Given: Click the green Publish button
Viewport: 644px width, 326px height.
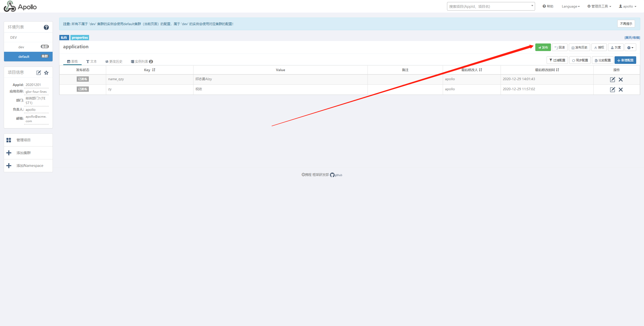Looking at the screenshot, I should tap(543, 47).
